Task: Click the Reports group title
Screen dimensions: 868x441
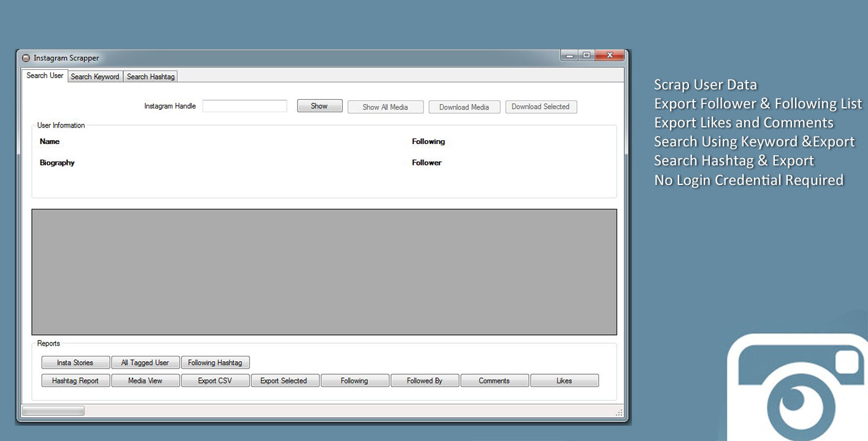Action: click(49, 344)
